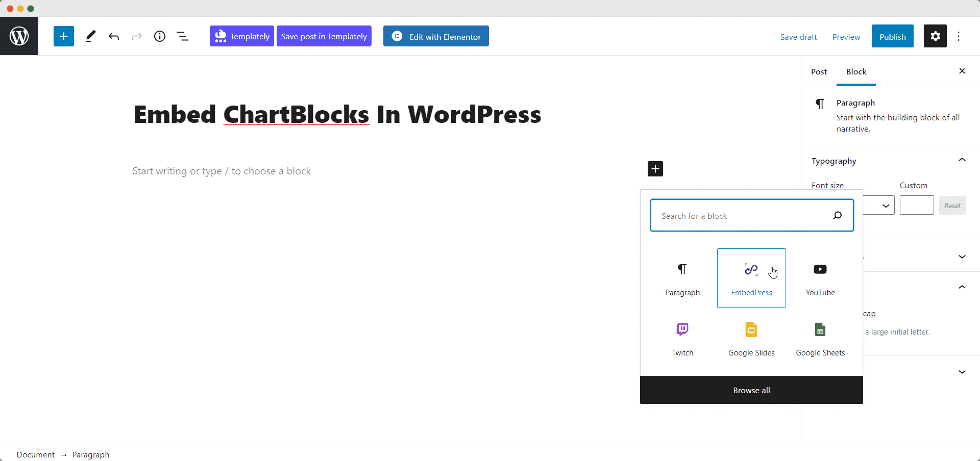Undo the last change
This screenshot has height=461, width=980.
click(114, 36)
